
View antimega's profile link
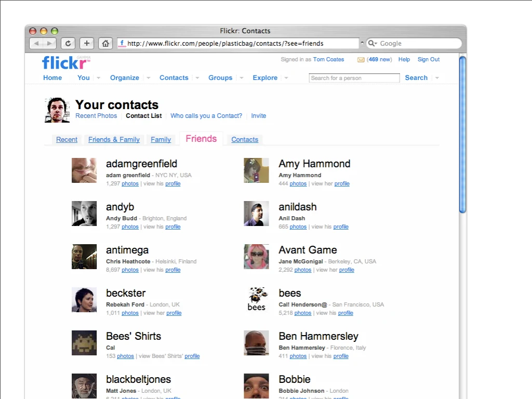173,270
